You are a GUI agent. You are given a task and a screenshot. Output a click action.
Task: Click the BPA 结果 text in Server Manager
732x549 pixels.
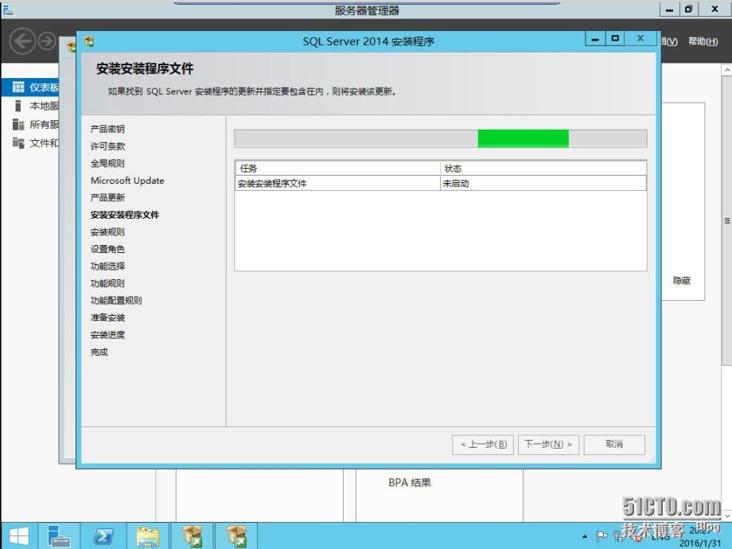409,482
